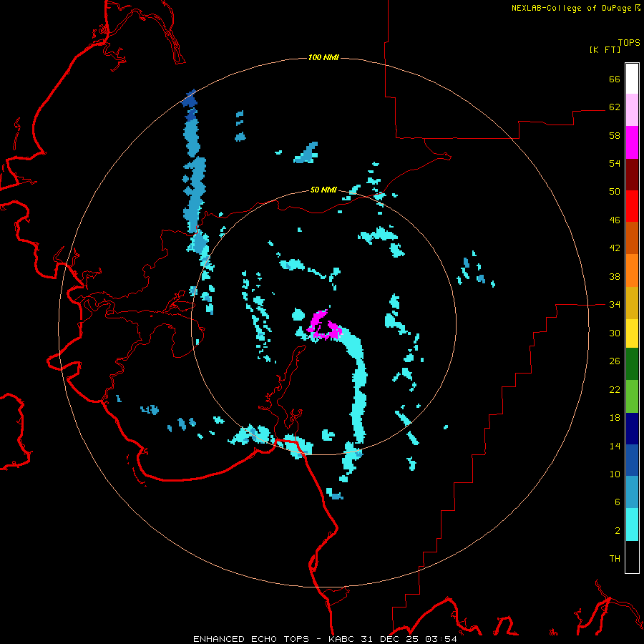The height and width of the screenshot is (644, 644).
Task: Click the '50 NMI' range ring label
Action: (x=323, y=190)
